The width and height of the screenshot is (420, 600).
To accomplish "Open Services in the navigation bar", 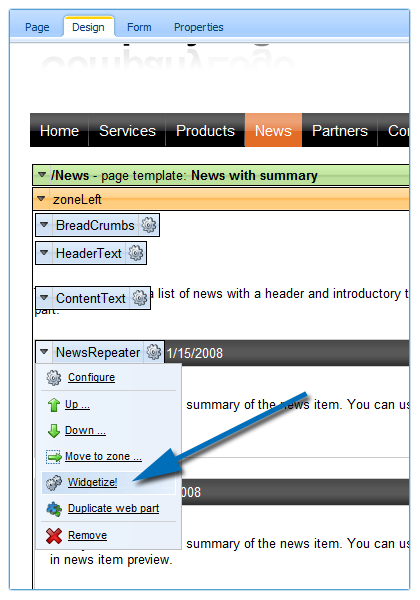I will 127,130.
